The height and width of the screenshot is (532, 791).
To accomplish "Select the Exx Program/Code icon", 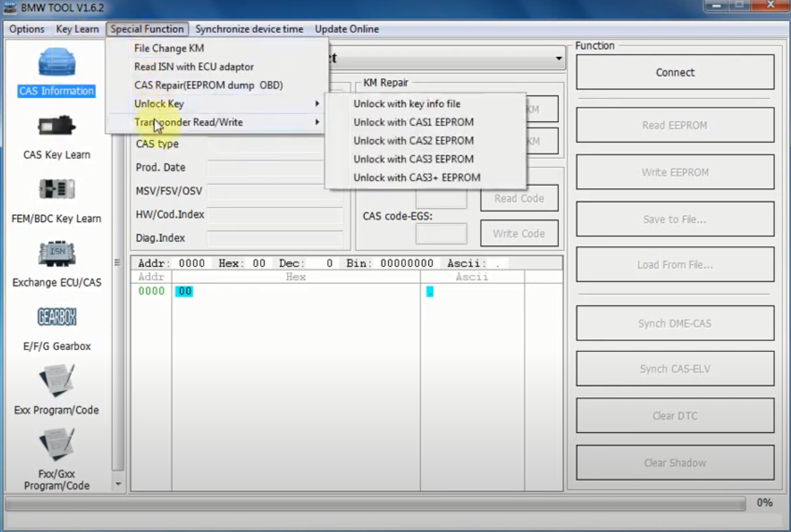I will click(x=56, y=380).
